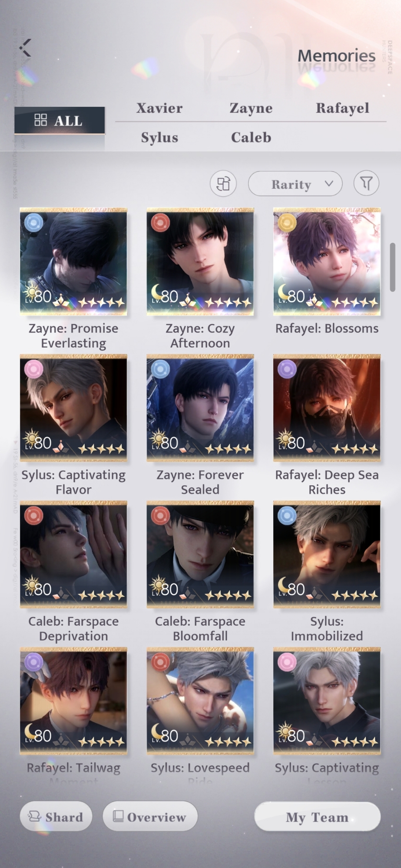The image size is (401, 868).
Task: Click the memory list scrollbar
Action: pos(392,267)
